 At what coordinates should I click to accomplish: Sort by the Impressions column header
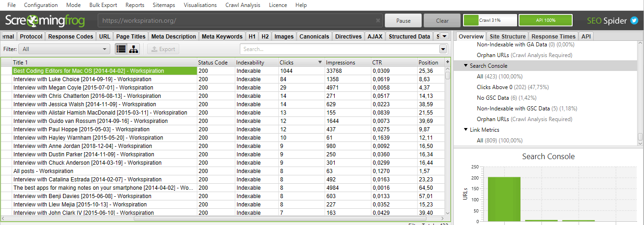coord(347,62)
